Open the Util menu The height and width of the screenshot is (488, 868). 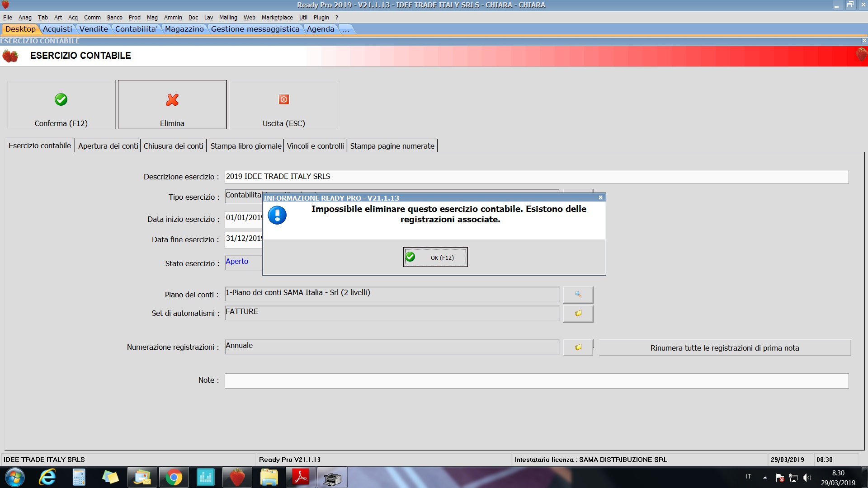pyautogui.click(x=303, y=17)
